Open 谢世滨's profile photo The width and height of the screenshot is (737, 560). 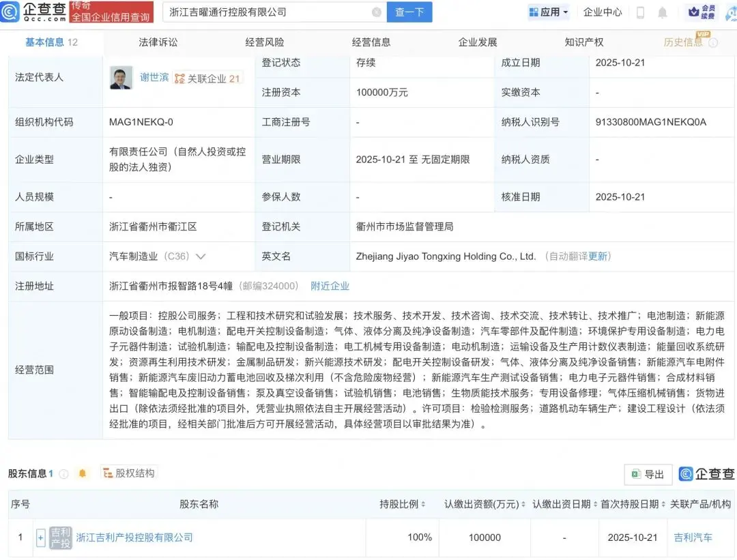click(121, 78)
